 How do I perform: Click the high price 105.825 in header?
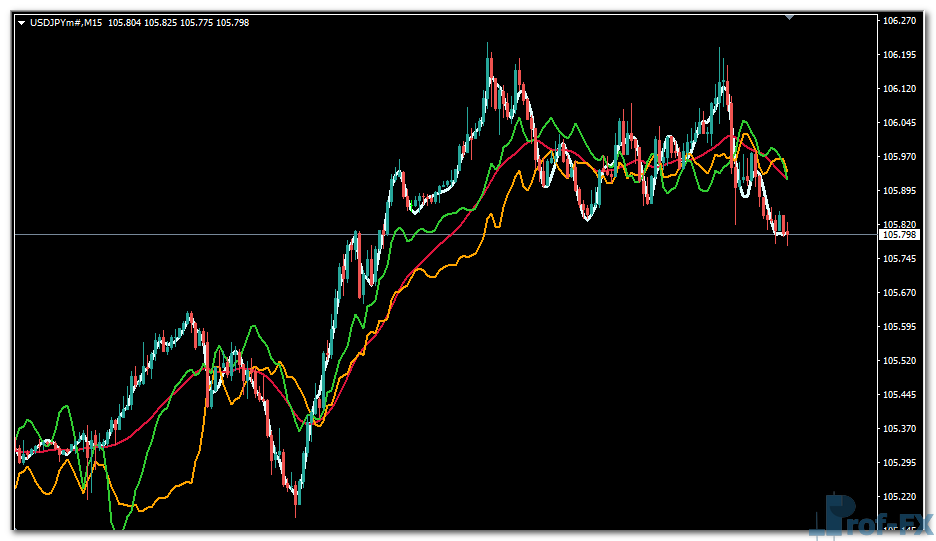pyautogui.click(x=161, y=23)
